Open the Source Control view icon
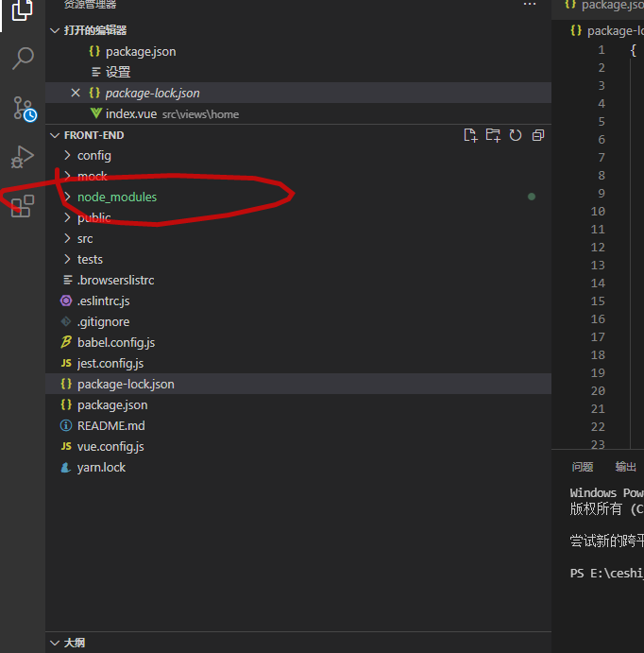Screen dimensions: 644x653 coord(25,109)
